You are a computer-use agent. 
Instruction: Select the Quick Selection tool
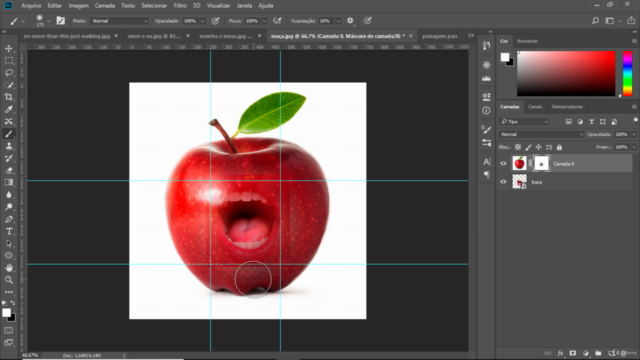tap(9, 85)
